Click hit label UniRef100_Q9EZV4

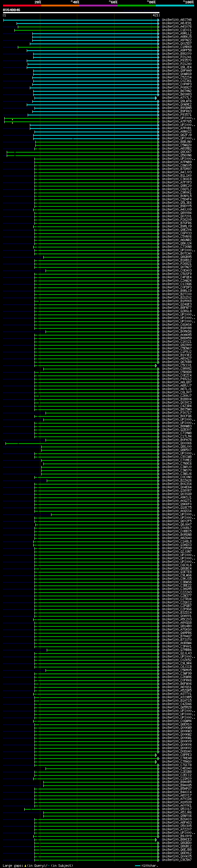(x=177, y=230)
